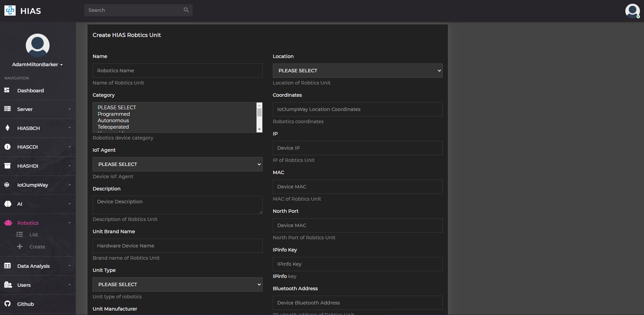The height and width of the screenshot is (315, 644).
Task: Focus the North Port input field
Action: pos(358,225)
